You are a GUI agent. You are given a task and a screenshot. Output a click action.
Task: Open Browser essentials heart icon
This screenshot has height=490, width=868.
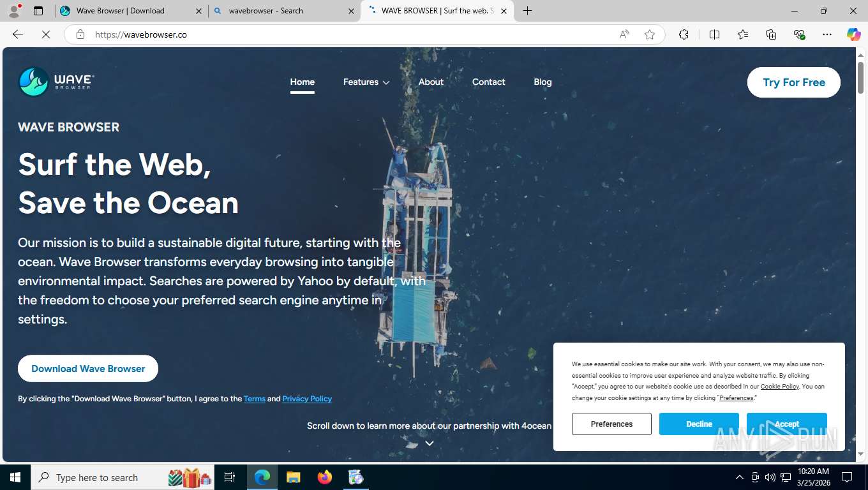[799, 34]
